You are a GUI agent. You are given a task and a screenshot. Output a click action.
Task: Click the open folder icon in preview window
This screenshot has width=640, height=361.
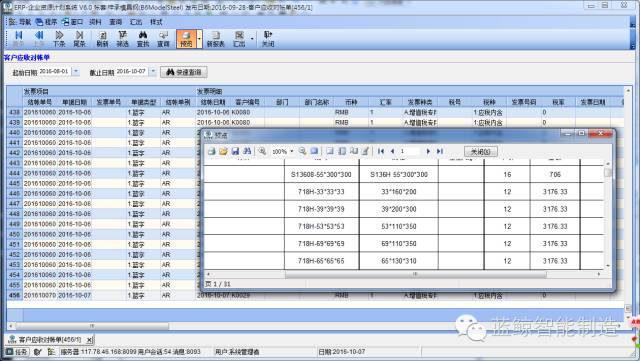(x=223, y=151)
